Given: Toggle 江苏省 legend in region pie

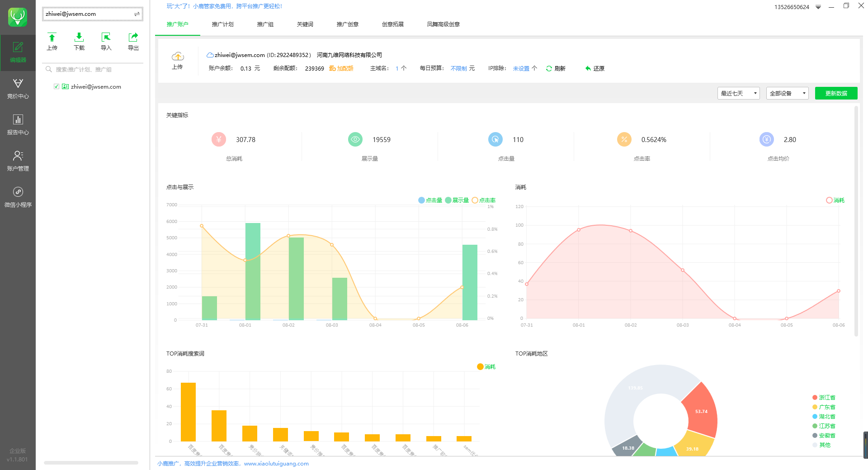Looking at the screenshot, I should coord(824,426).
